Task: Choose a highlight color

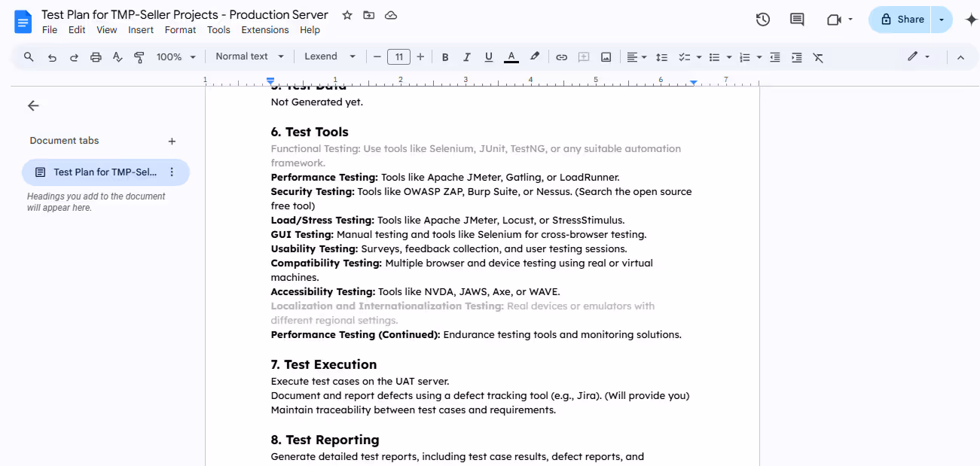Action: (535, 56)
